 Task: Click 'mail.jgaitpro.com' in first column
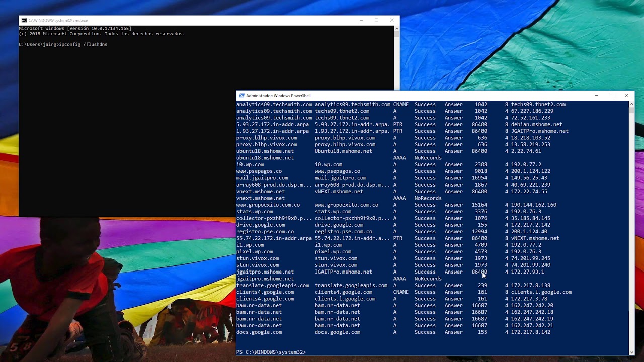(x=262, y=178)
